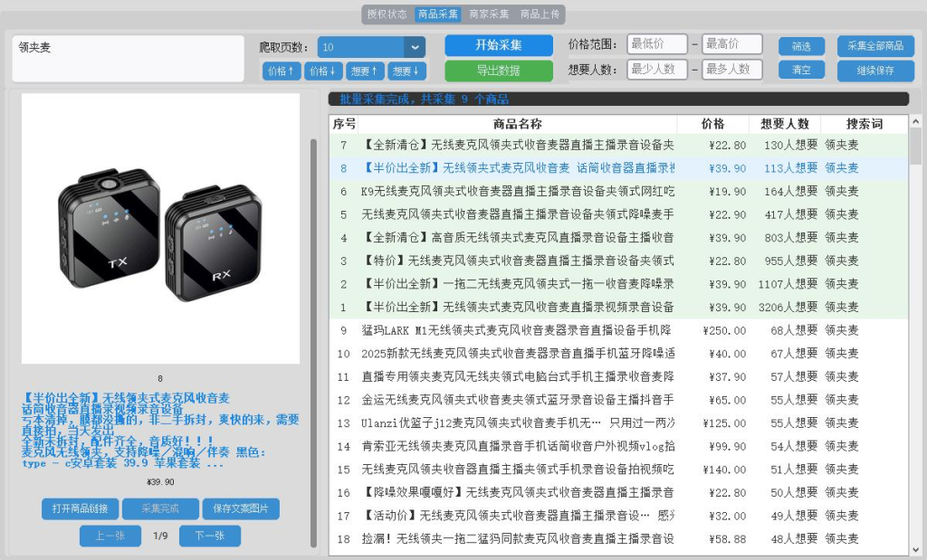Go to next image with 下一张
Viewport: 927px width, 560px height.
click(x=209, y=536)
